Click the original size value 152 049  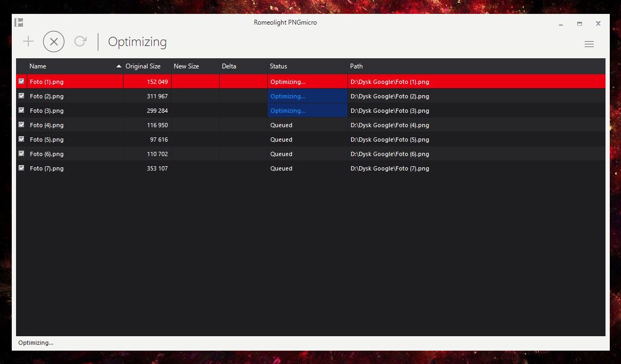[157, 82]
